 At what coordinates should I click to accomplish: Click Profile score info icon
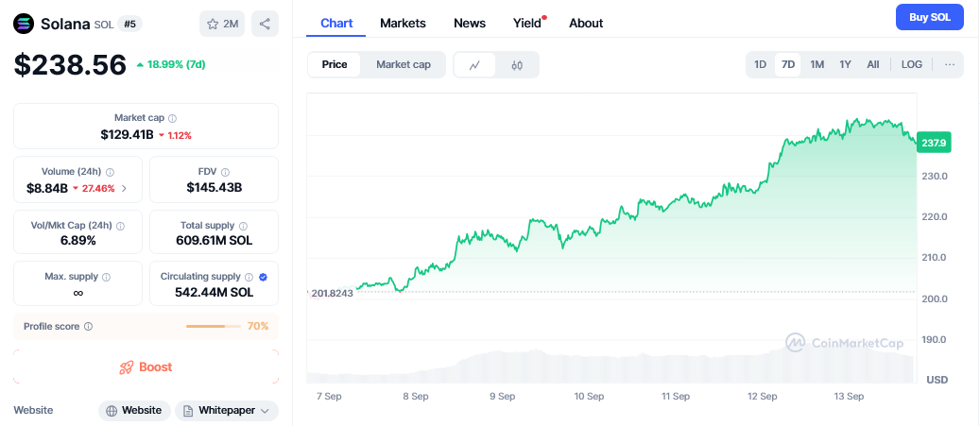(88, 326)
